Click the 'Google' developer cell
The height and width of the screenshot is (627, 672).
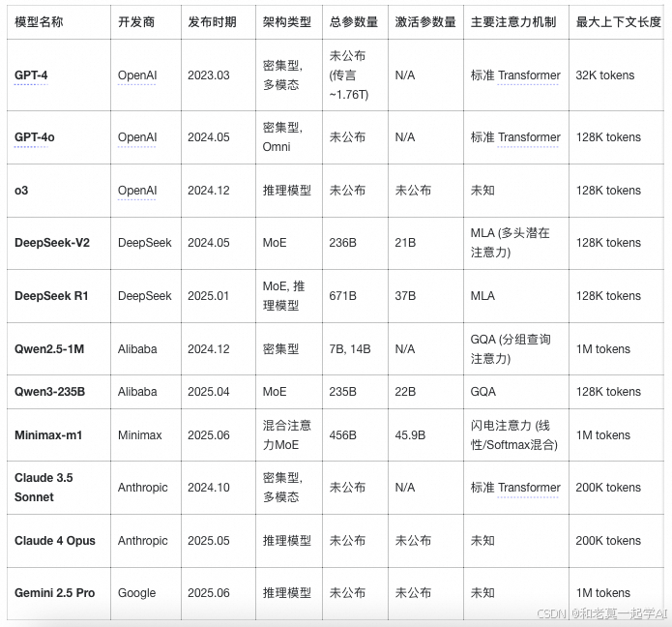[146, 593]
